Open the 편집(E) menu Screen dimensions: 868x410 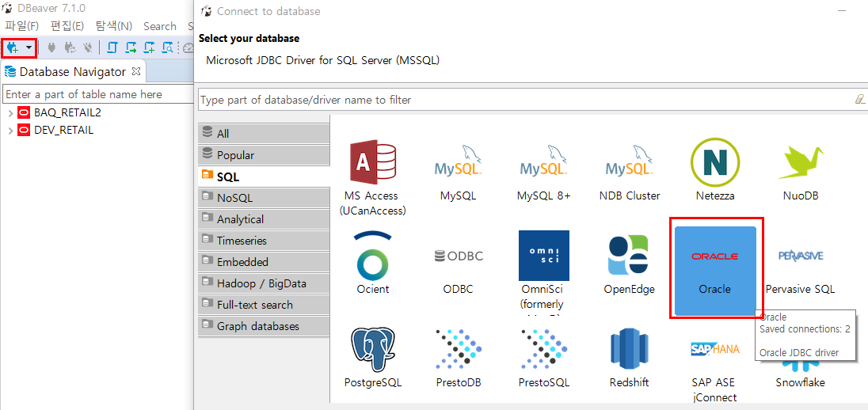coord(67,26)
